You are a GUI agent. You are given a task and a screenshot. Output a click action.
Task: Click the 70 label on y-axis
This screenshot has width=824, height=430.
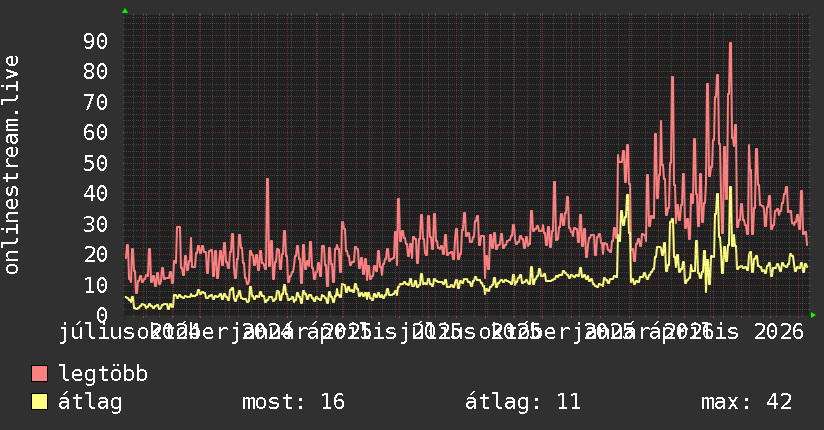(x=96, y=102)
